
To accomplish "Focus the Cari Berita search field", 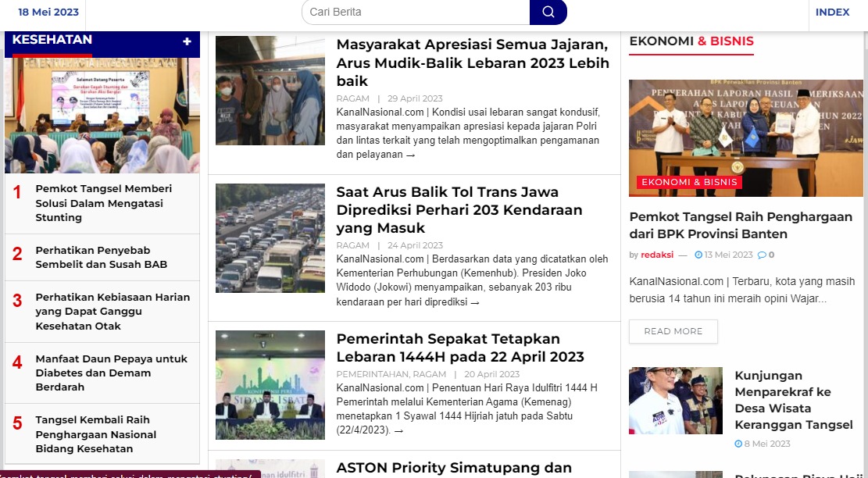I will coord(416,12).
